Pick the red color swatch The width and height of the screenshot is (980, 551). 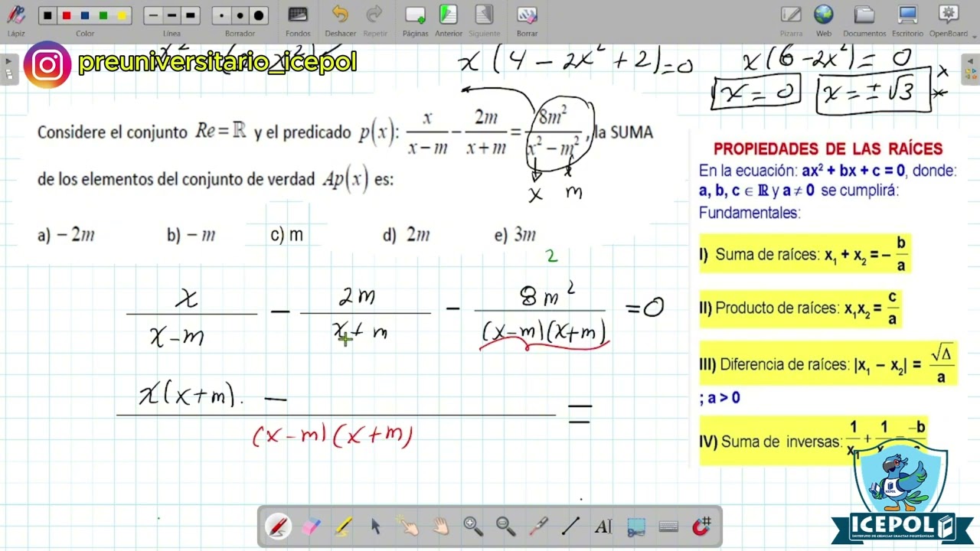[x=67, y=16]
